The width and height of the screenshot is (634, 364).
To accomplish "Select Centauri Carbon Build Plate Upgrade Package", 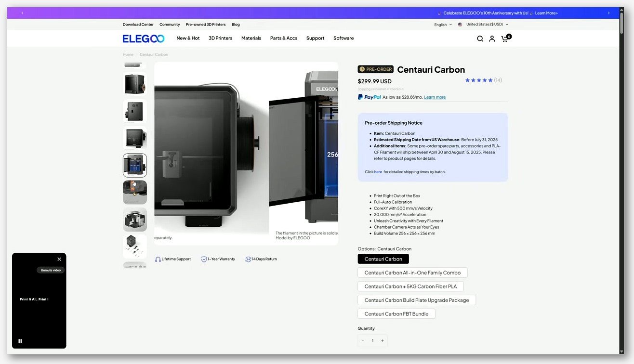I will click(417, 300).
